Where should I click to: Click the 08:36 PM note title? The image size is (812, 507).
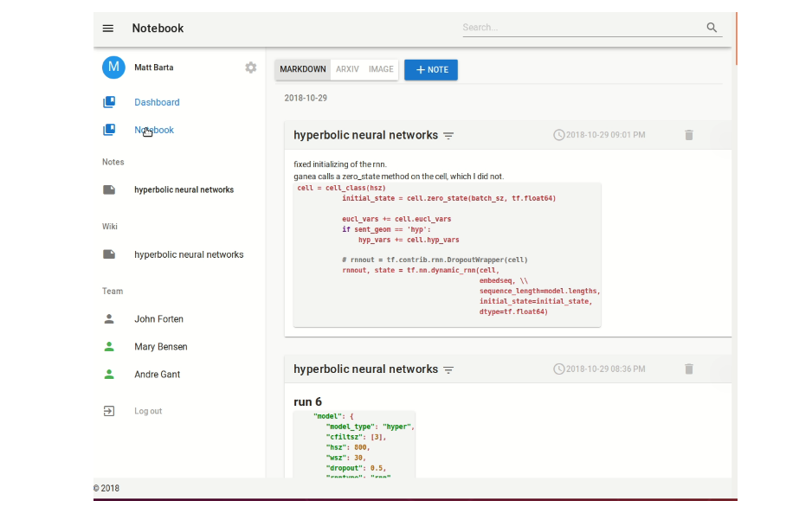(x=365, y=369)
